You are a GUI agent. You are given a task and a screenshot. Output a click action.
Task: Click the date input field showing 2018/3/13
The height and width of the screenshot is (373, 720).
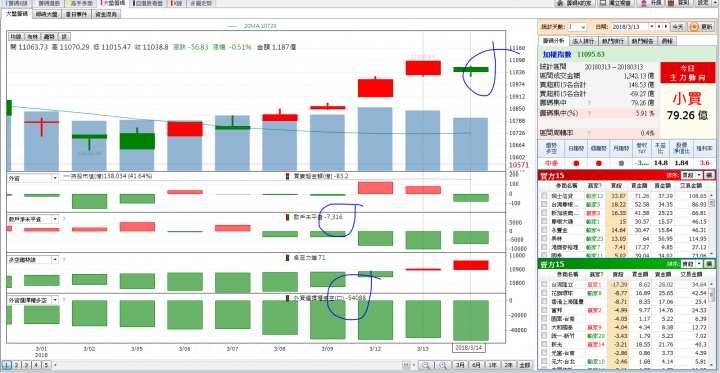coord(630,27)
